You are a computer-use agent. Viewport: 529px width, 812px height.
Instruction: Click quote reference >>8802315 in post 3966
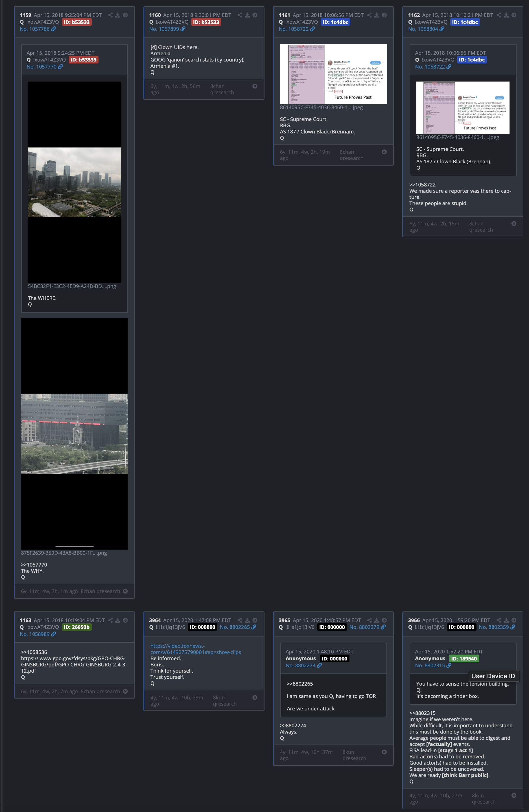tap(423, 713)
